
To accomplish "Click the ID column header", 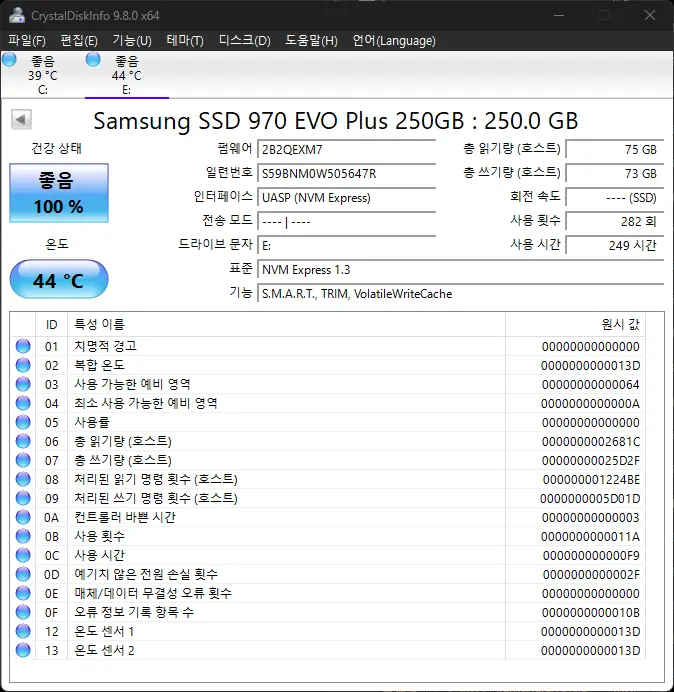I will (51, 325).
